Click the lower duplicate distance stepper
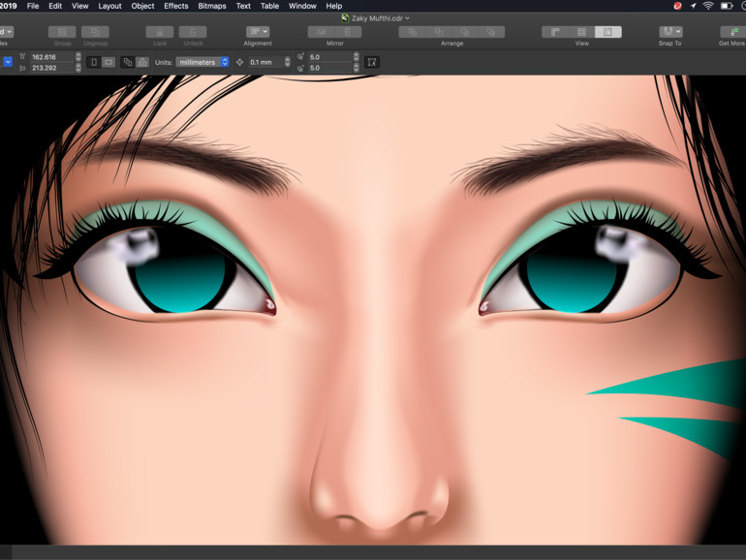Viewport: 746px width, 560px height. [357, 68]
